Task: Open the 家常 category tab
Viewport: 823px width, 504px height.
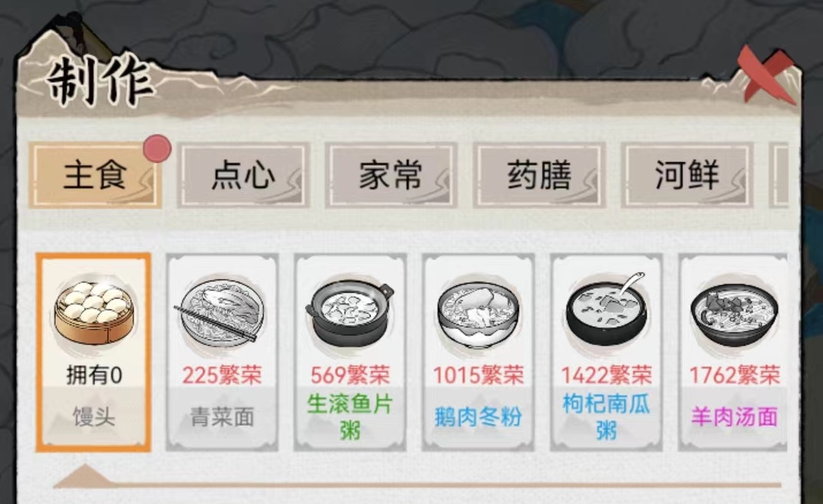Action: 391,176
